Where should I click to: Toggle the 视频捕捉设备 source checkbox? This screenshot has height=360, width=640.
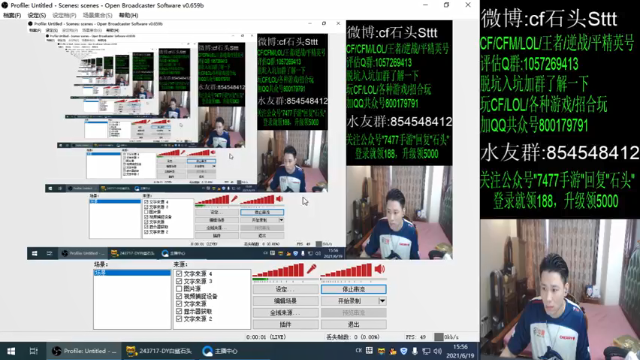(x=179, y=296)
